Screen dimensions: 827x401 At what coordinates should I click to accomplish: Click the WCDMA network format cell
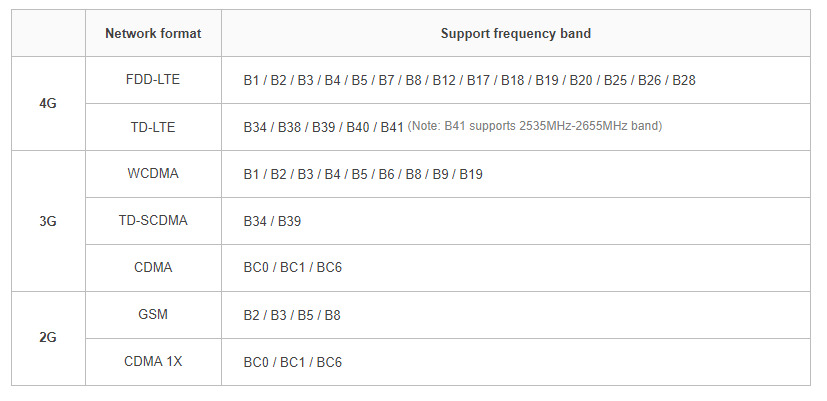153,174
